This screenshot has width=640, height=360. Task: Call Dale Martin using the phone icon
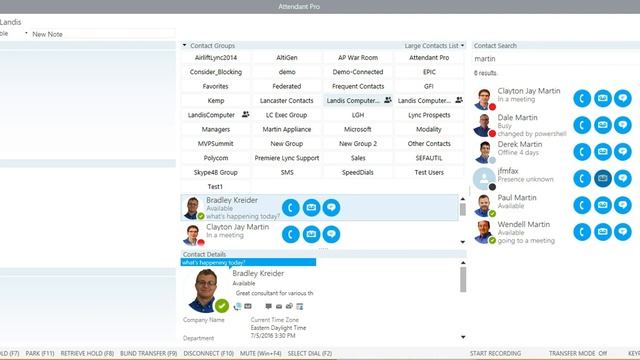point(582,125)
